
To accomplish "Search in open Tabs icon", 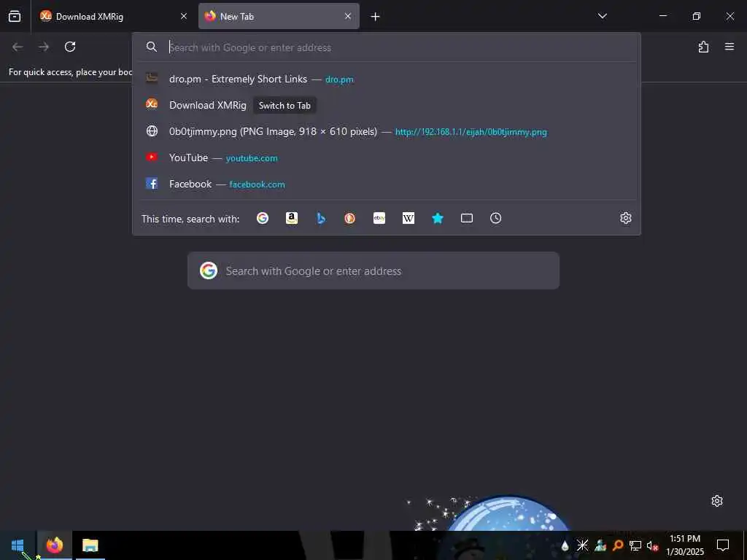I will pos(467,218).
